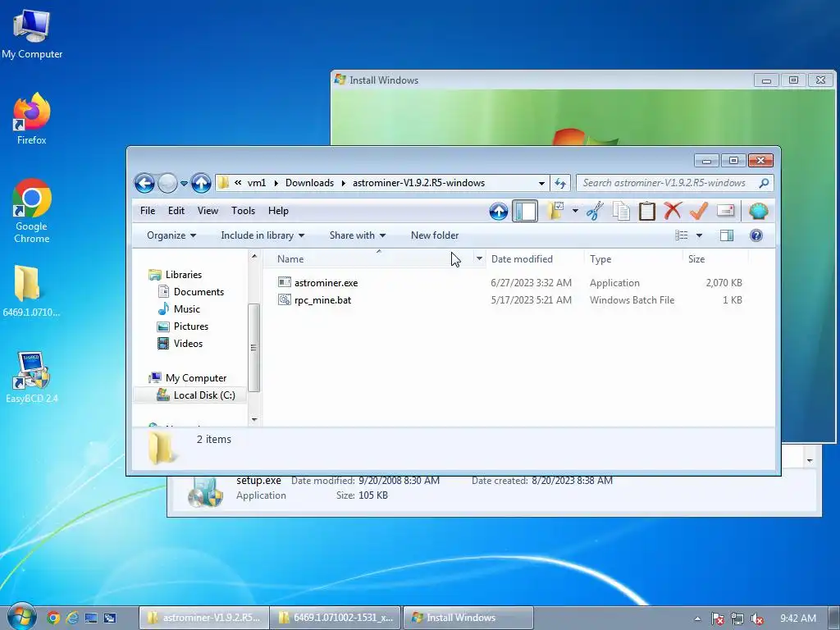Viewport: 840px width, 630px height.
Task: Open the Help menu
Action: click(278, 211)
